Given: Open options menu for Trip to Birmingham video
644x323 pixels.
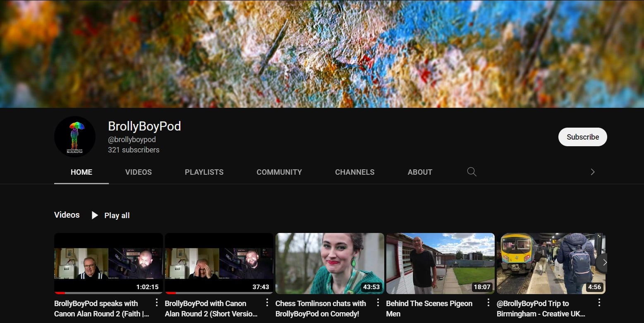Looking at the screenshot, I should coord(599,303).
